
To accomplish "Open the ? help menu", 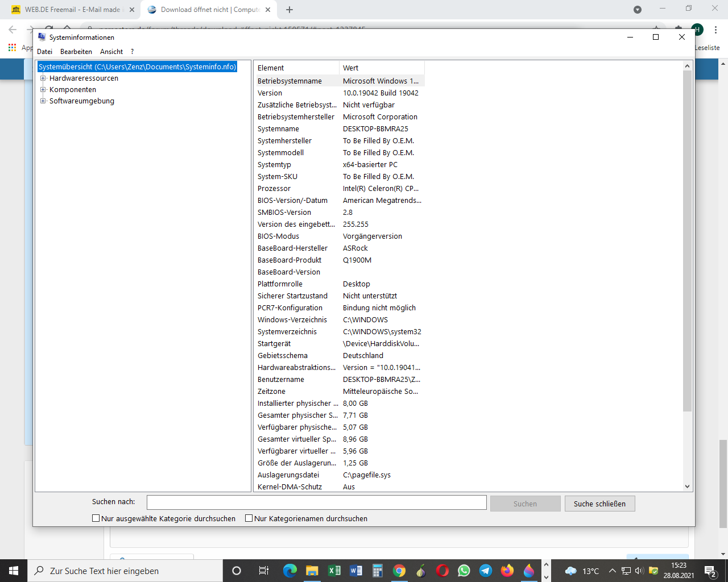I will 132,52.
